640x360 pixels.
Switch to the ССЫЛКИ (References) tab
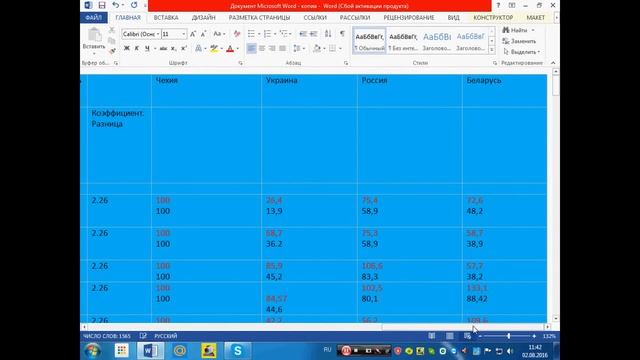click(x=315, y=18)
